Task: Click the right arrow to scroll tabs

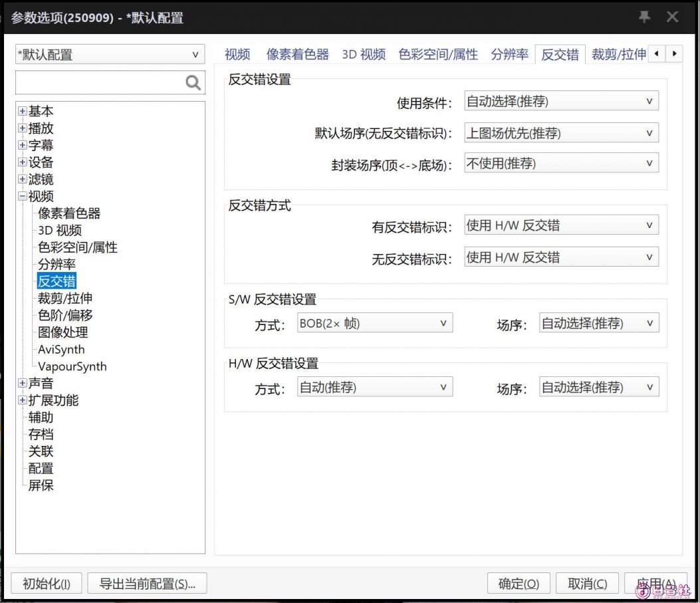Action: pos(675,53)
